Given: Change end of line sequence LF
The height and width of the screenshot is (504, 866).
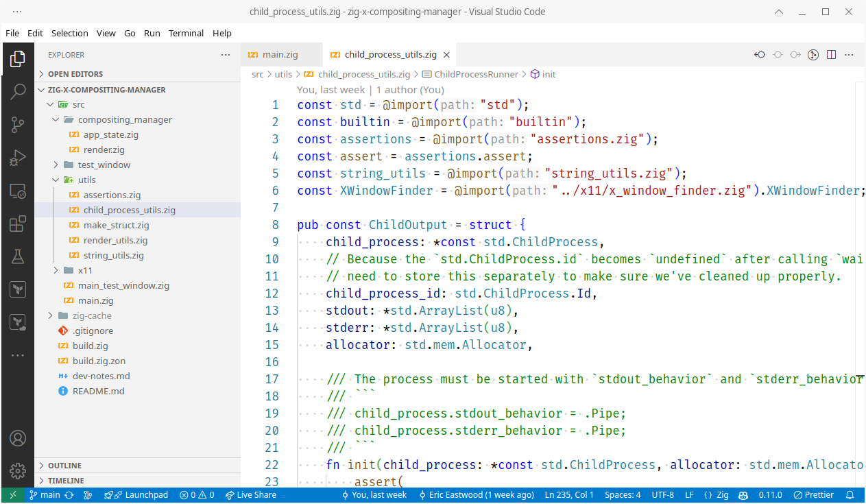Looking at the screenshot, I should [689, 495].
